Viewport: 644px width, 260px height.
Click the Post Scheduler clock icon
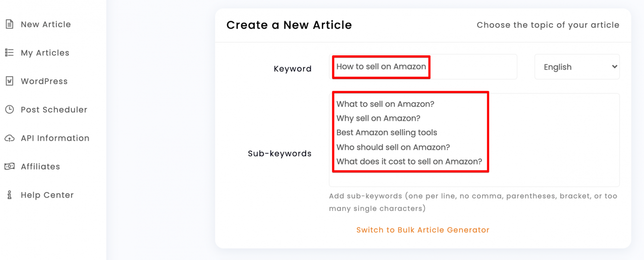[9, 109]
